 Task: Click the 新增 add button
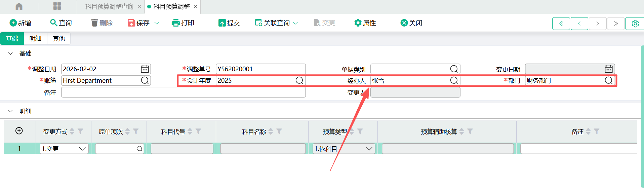click(21, 23)
